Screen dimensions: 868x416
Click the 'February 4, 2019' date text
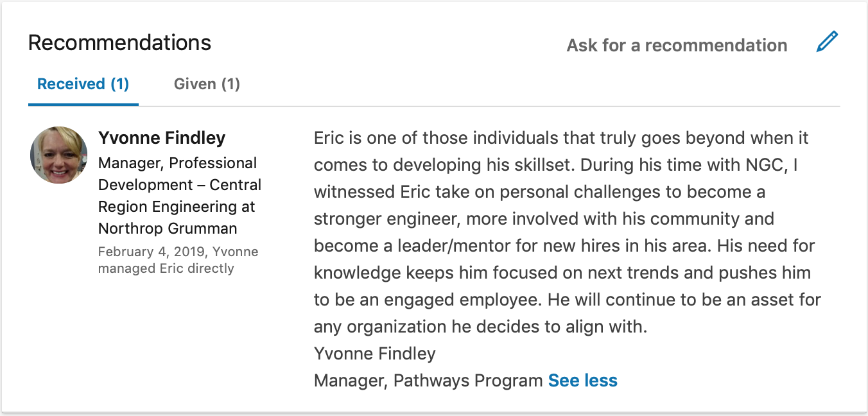(x=152, y=252)
